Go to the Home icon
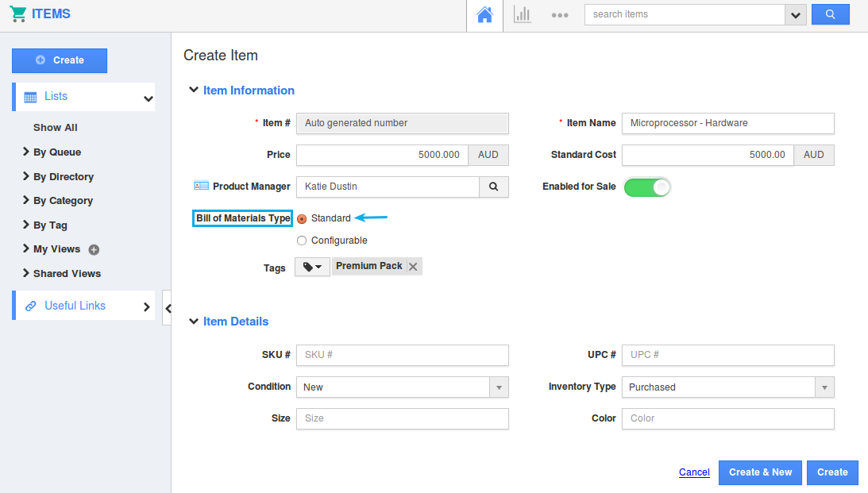868x493 pixels. [484, 15]
